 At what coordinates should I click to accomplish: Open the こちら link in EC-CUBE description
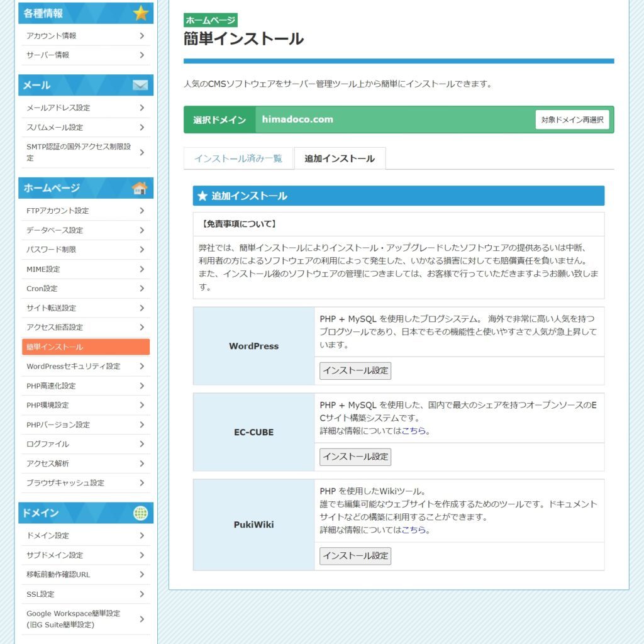point(414,431)
